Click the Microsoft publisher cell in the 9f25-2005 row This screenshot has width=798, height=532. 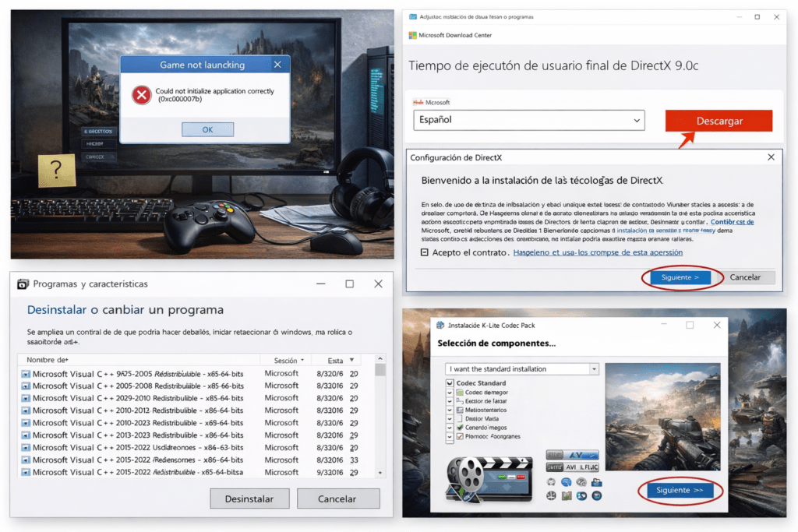(281, 373)
